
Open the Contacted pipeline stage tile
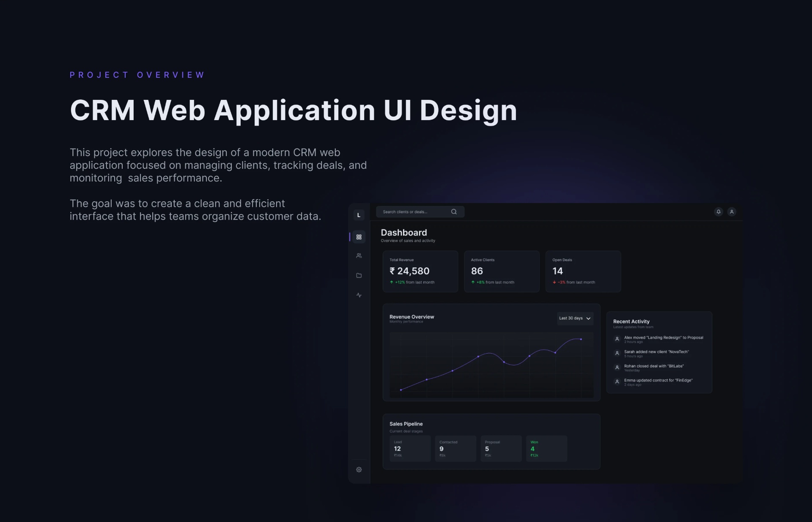pos(456,448)
